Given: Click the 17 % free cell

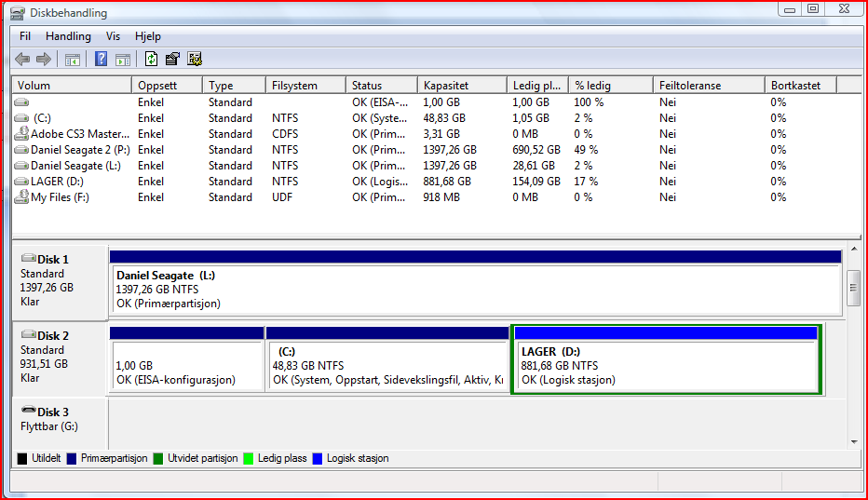Looking at the screenshot, I should coord(586,182).
